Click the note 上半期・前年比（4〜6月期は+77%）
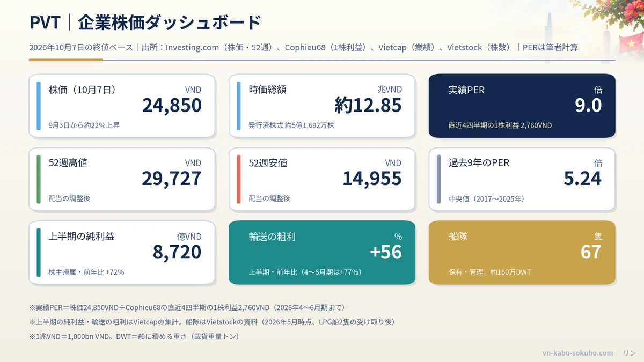 (x=305, y=272)
